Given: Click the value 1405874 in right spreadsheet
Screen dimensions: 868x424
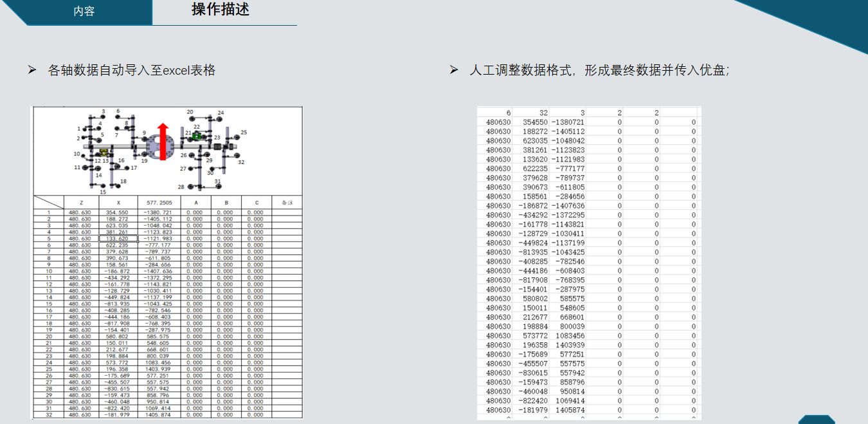Looking at the screenshot, I should (570, 410).
